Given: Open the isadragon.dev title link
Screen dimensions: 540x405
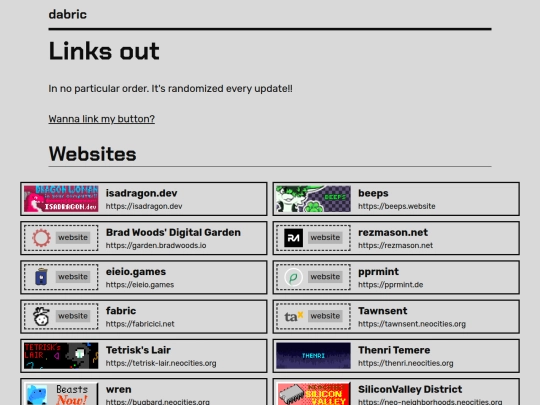Looking at the screenshot, I should 142,193.
